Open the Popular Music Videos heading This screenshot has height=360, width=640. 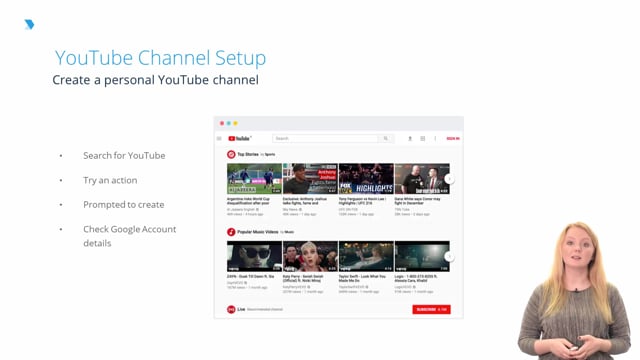258,232
